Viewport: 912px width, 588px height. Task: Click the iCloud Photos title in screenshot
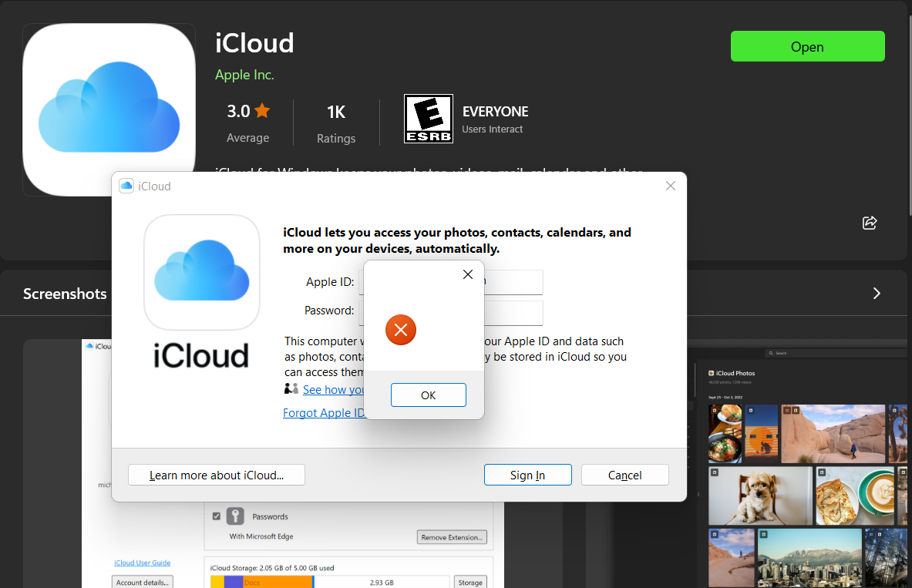tap(735, 374)
